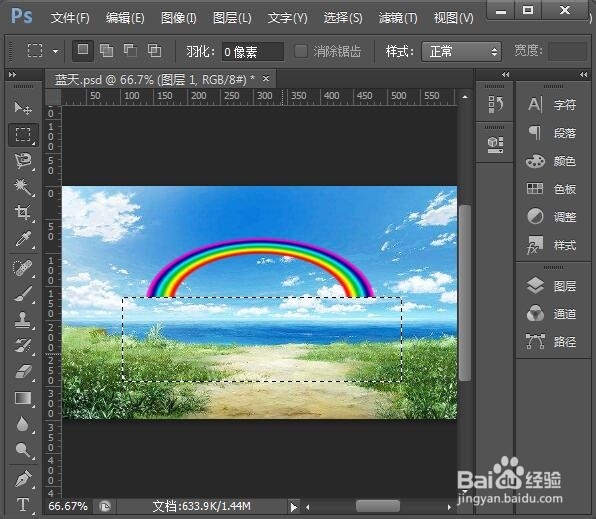Open the 选择(S) menu
596x519 pixels.
343,18
